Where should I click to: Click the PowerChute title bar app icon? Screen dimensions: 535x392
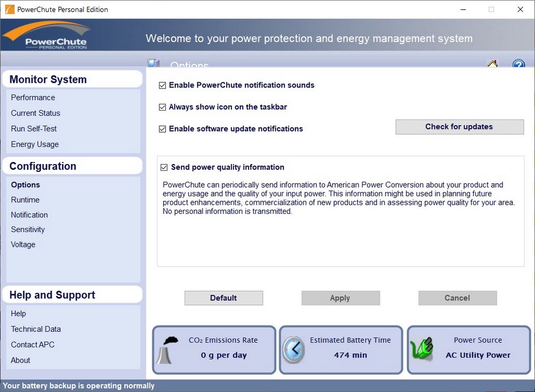10,9
